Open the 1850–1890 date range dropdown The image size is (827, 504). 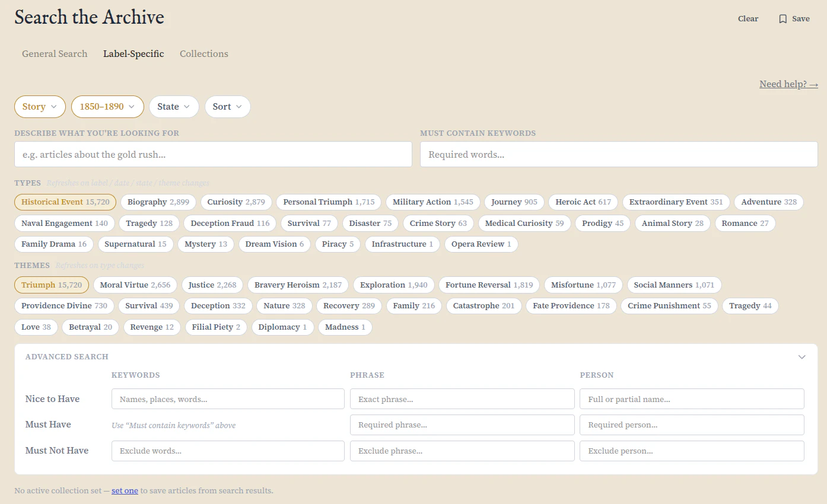(x=107, y=107)
